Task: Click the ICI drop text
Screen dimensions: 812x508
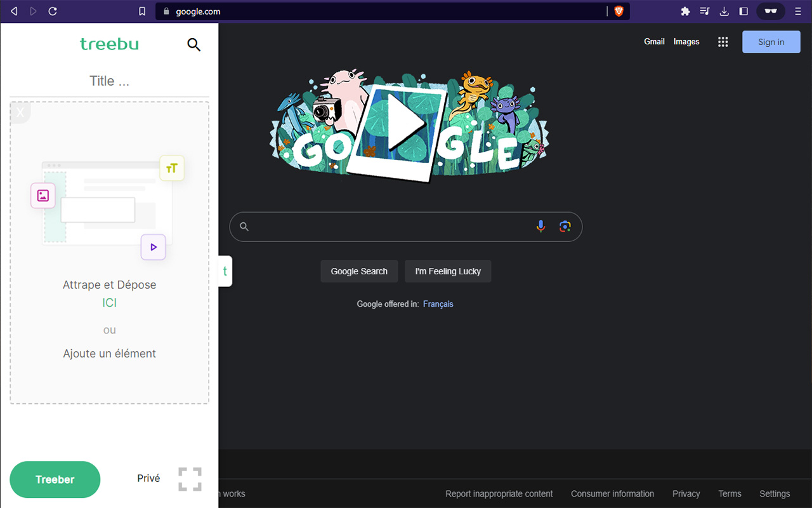Action: coord(110,303)
